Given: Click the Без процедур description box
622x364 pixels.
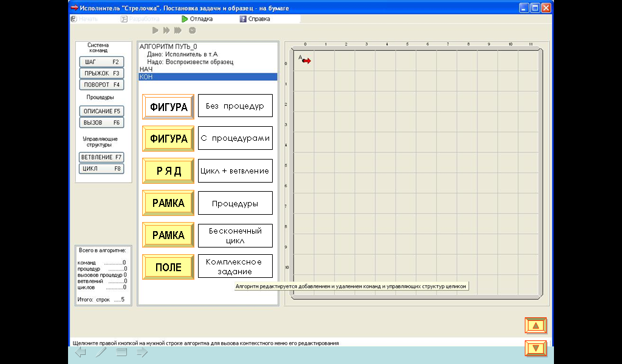Looking at the screenshot, I should click(x=235, y=106).
